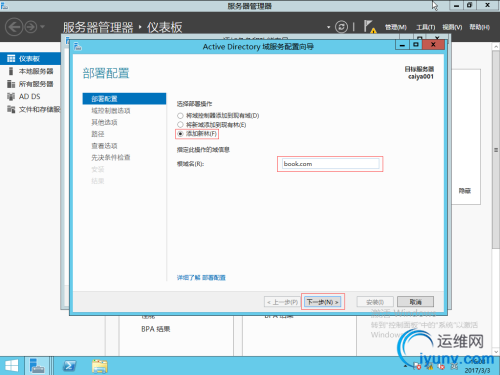Screen dimensions: 500x375
Task: Select 将新域添加到现有林(E) radio option
Action: (x=180, y=125)
